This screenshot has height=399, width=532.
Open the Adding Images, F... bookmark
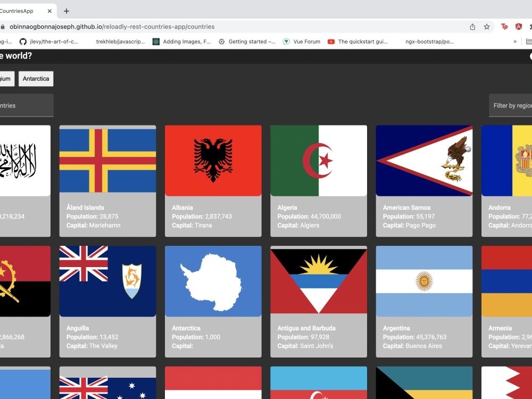click(x=182, y=41)
